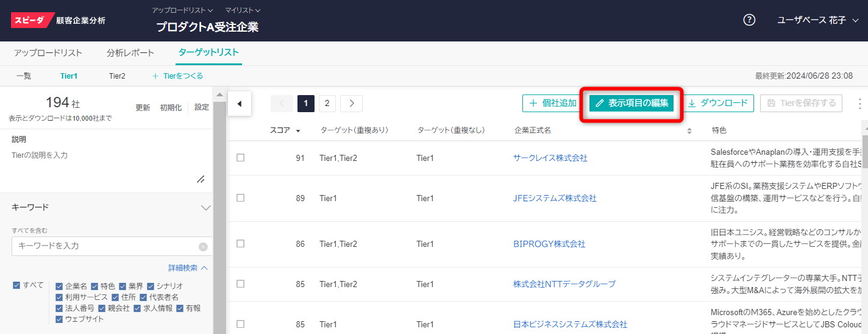Toggle the すべて checkbox
The width and height of the screenshot is (868, 334).
point(17,285)
